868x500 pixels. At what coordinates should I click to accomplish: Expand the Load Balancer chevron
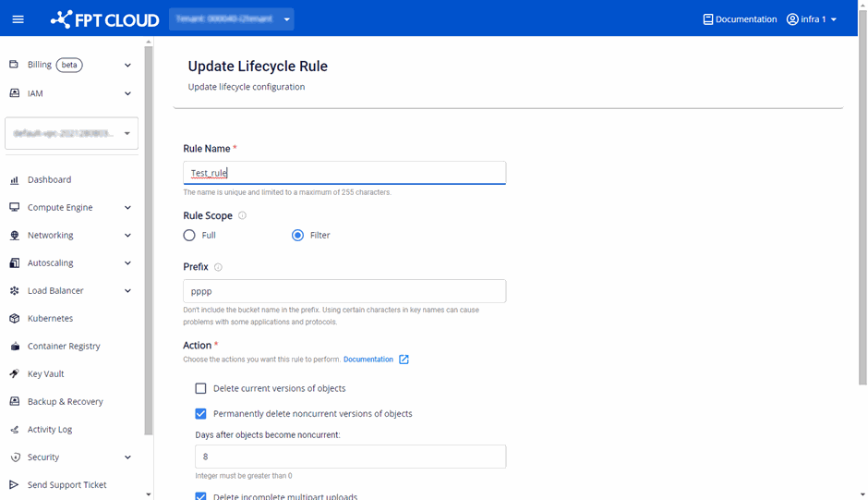pos(127,290)
